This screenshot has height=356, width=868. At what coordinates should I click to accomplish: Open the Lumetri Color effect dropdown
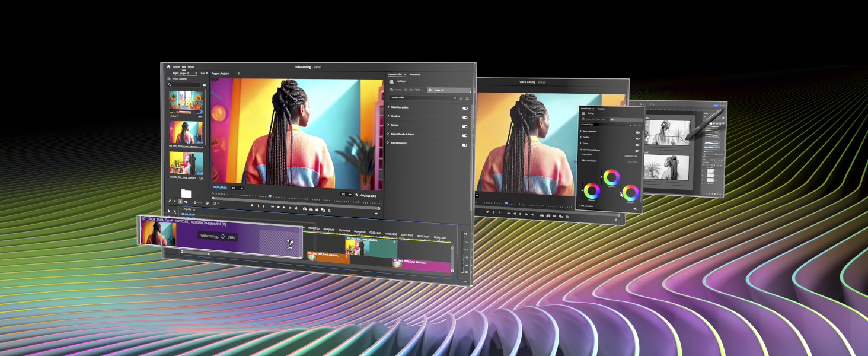[x=423, y=97]
